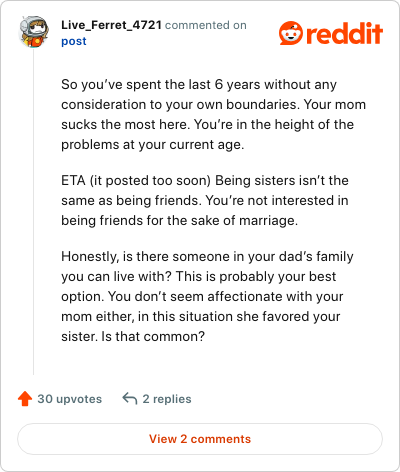This screenshot has width=400, height=472.
Task: Click the paragraph starting "Honestly, is there"
Action: pos(207,296)
